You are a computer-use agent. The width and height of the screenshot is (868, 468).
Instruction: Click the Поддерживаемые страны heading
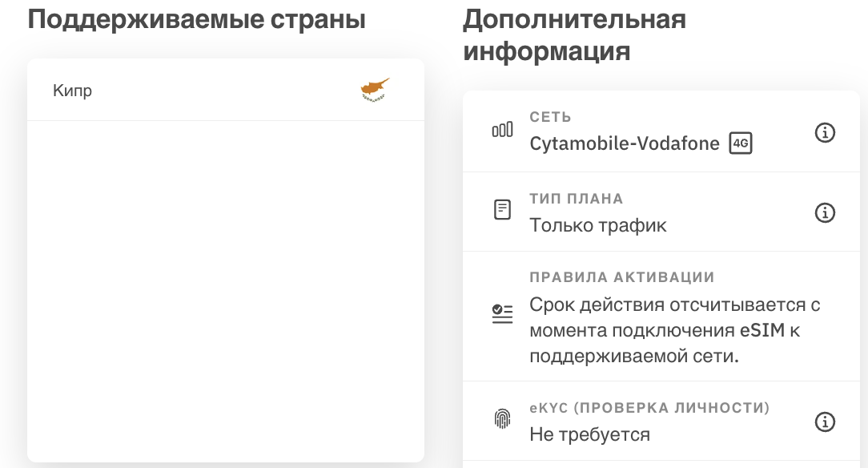click(196, 19)
